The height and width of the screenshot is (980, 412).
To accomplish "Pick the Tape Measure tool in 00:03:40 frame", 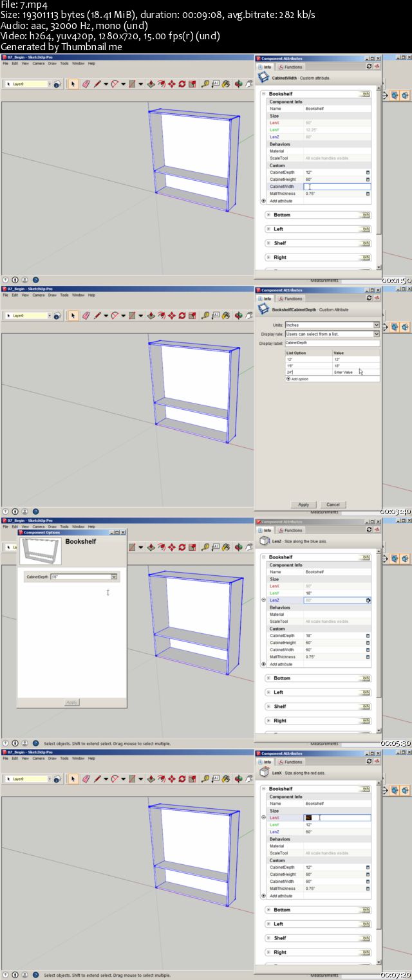I will [205, 315].
